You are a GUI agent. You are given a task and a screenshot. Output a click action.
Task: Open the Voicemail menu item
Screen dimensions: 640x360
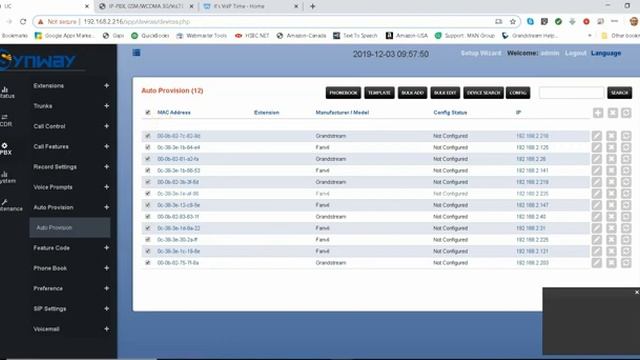(x=47, y=329)
